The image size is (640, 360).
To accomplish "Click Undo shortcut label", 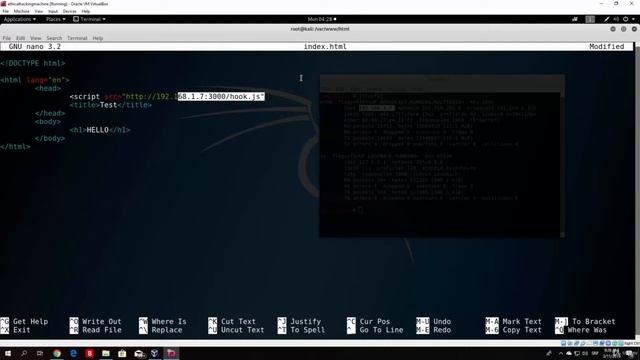I will coord(442,322).
